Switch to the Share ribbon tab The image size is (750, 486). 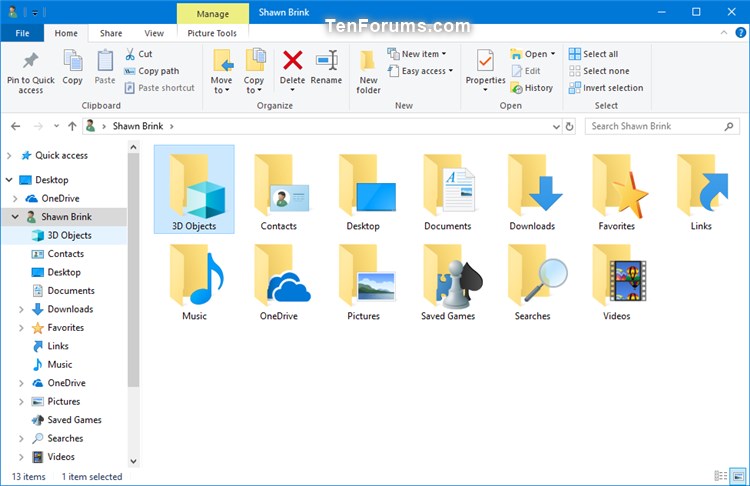pyautogui.click(x=111, y=33)
